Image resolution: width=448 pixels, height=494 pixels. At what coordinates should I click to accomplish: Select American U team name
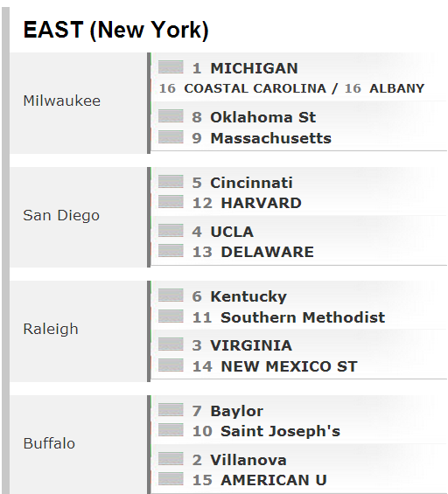(x=274, y=480)
